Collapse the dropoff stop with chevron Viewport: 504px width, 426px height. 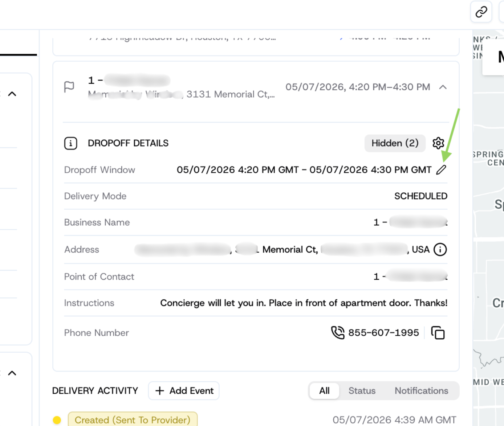pyautogui.click(x=443, y=87)
